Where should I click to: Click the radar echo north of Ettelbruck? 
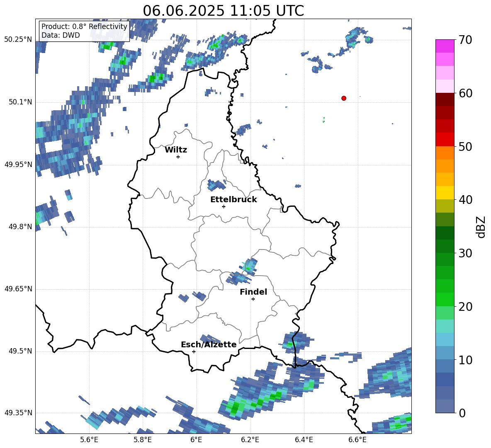tap(216, 184)
